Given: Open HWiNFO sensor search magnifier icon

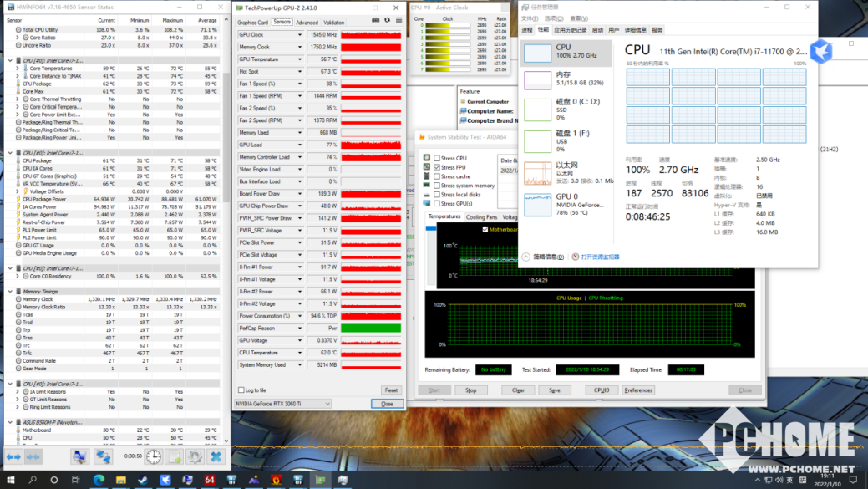Looking at the screenshot, I should click(79, 457).
